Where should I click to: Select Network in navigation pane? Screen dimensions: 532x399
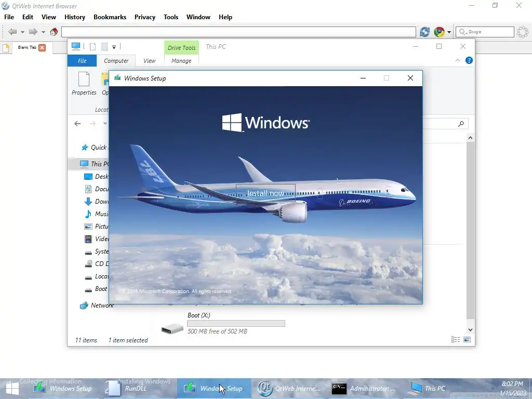pos(97,305)
